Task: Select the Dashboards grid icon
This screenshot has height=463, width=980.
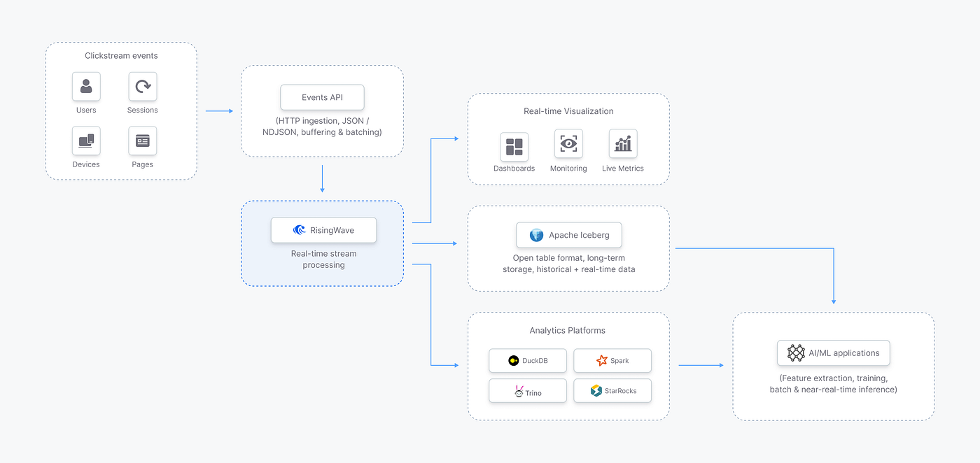Action: point(514,146)
